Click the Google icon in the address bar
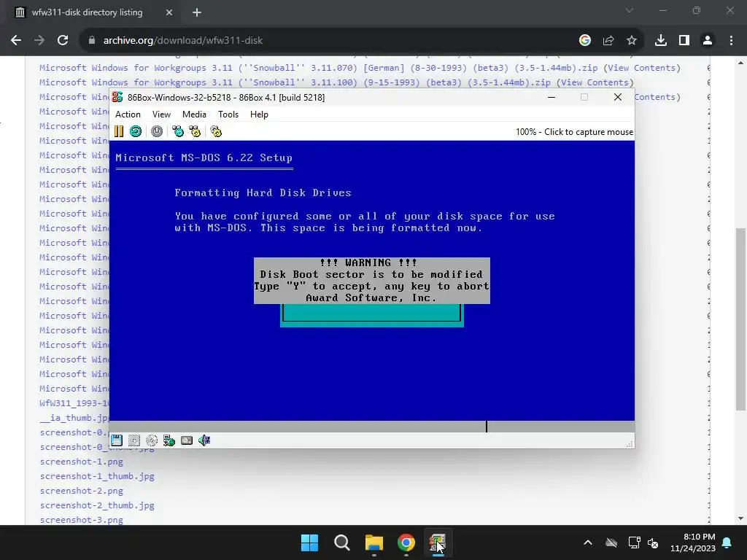This screenshot has height=560, width=747. 585,41
